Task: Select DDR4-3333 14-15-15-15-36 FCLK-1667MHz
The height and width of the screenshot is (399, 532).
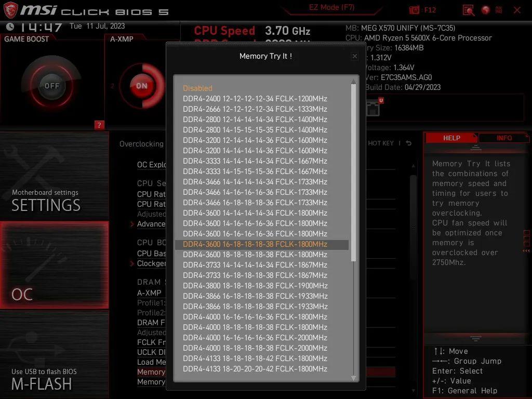Action: coord(255,171)
